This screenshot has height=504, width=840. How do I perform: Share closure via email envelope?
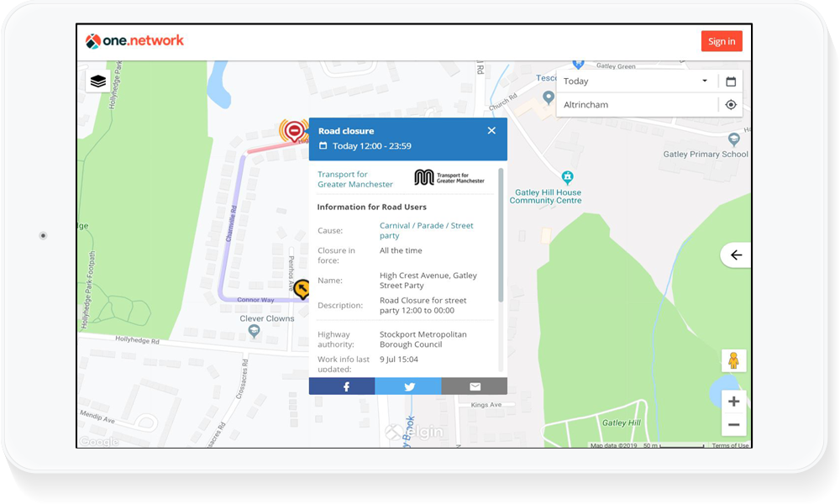475,386
